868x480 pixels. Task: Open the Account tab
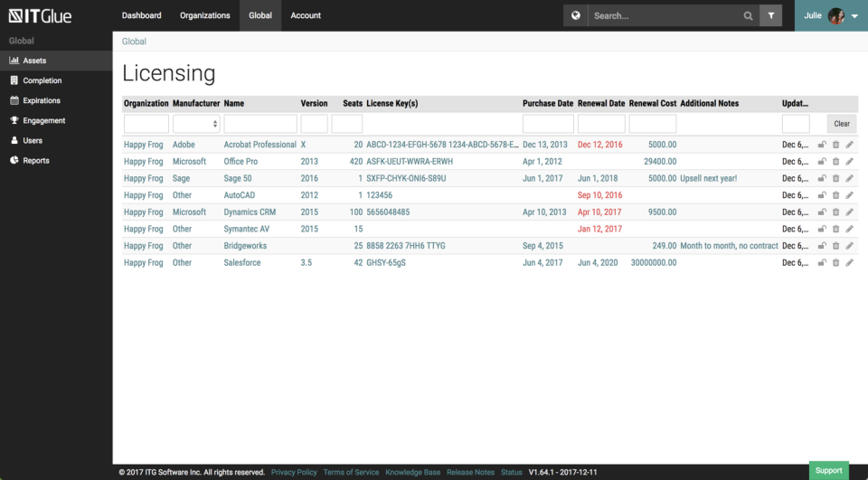[x=306, y=15]
